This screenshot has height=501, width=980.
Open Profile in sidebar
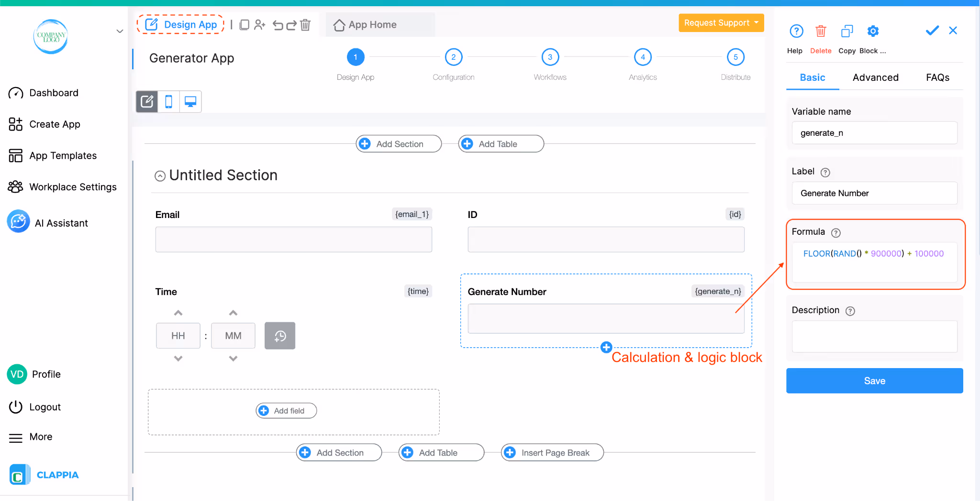click(x=34, y=374)
